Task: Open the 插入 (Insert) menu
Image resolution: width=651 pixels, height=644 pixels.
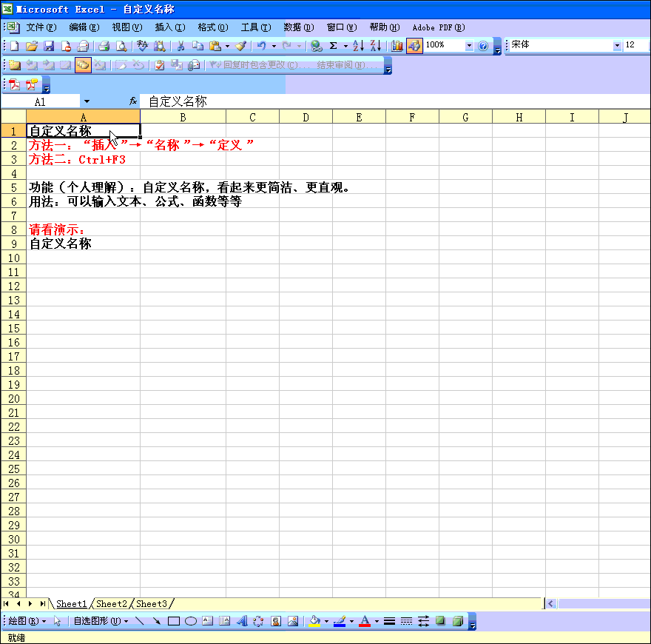Action: click(169, 27)
